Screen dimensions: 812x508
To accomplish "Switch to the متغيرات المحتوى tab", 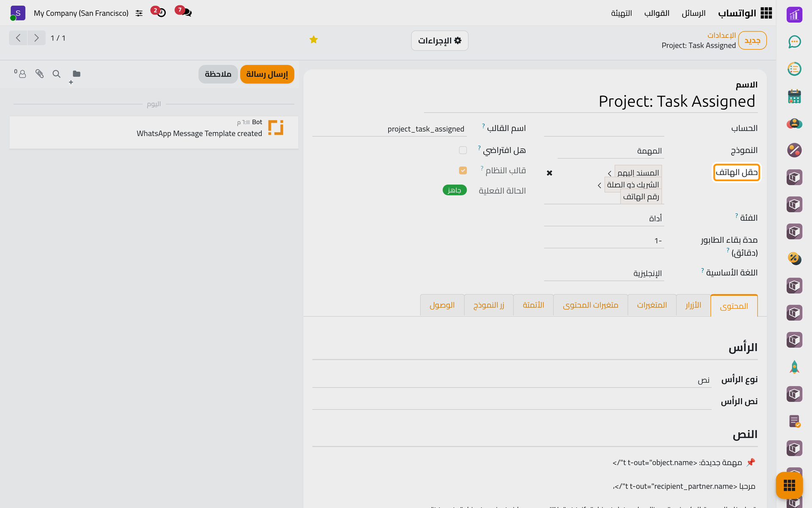I will 590,305.
